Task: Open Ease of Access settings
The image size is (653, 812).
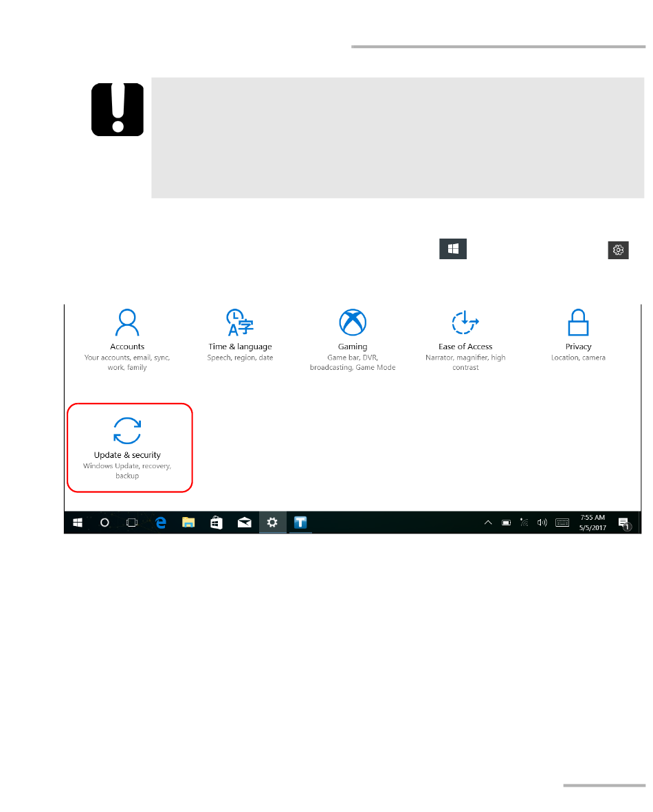Action: [465, 339]
